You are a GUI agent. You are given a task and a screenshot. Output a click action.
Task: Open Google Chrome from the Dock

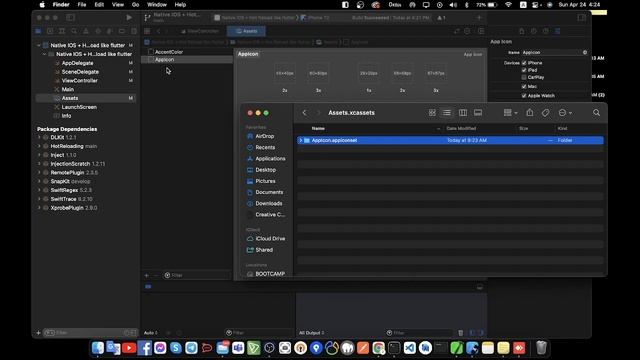click(x=378, y=348)
